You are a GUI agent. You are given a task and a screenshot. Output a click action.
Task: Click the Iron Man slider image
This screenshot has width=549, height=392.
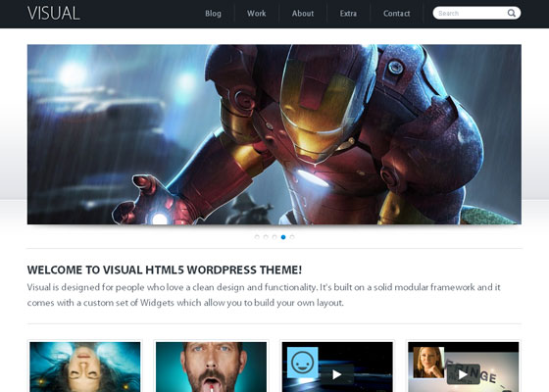[274, 134]
